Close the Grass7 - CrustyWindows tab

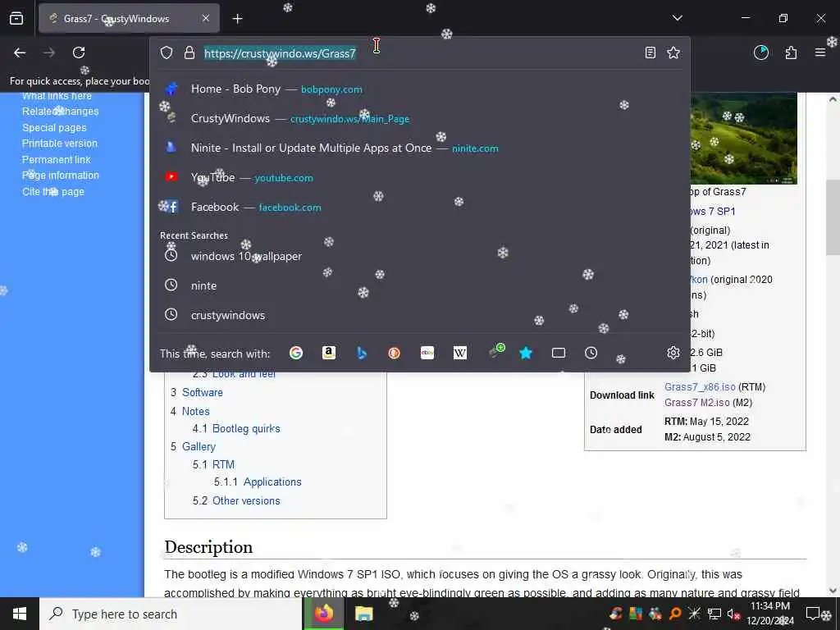[x=206, y=18]
